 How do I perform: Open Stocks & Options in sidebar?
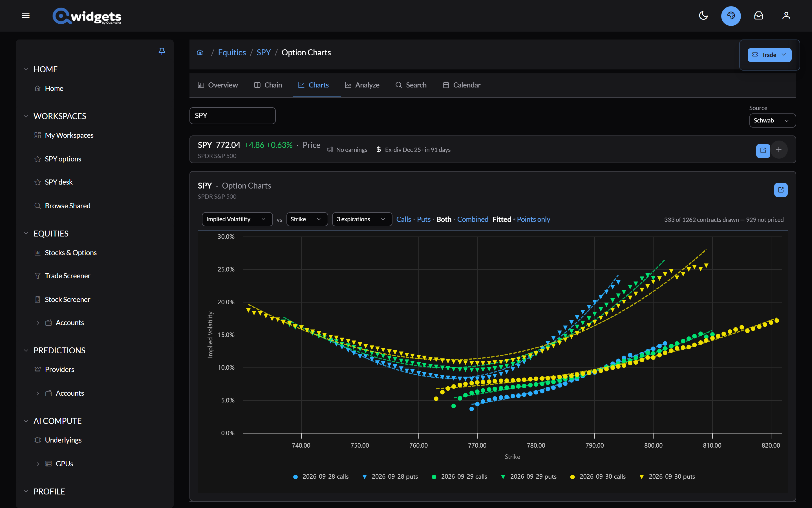pos(65,253)
